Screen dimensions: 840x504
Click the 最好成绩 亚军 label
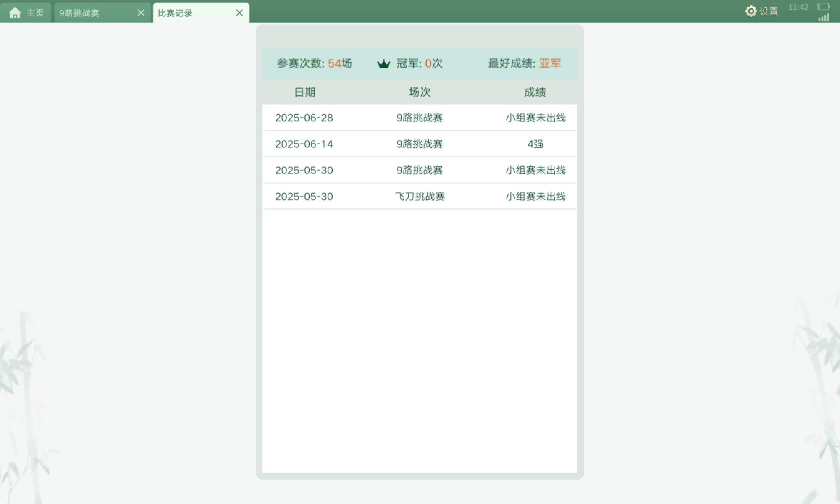point(524,63)
